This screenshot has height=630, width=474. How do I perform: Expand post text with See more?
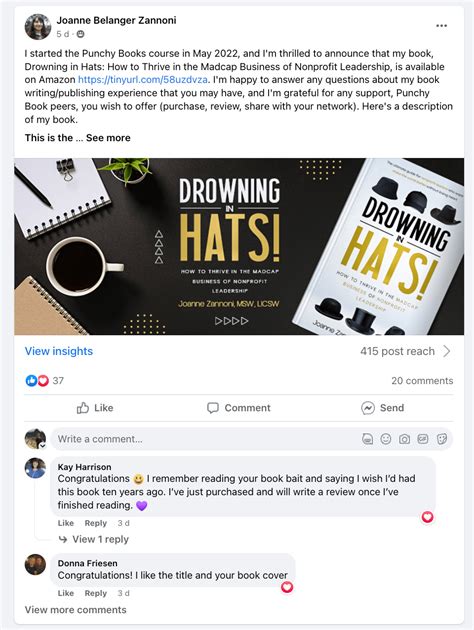[108, 138]
